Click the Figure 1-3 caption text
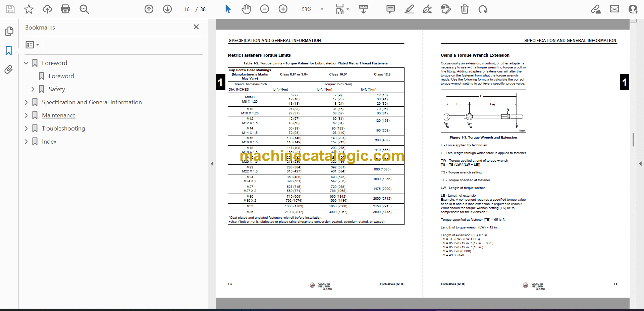The image size is (644, 311). (483, 138)
